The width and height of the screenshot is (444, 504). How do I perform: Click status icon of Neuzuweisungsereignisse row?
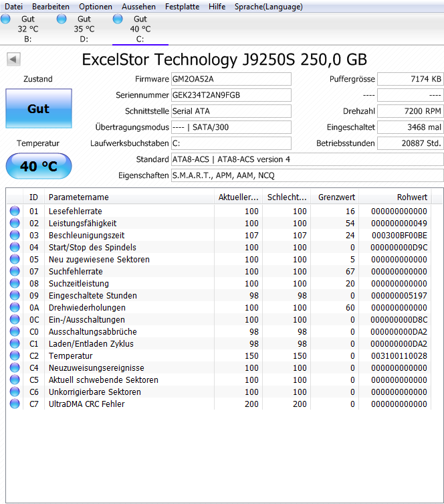pyautogui.click(x=15, y=367)
